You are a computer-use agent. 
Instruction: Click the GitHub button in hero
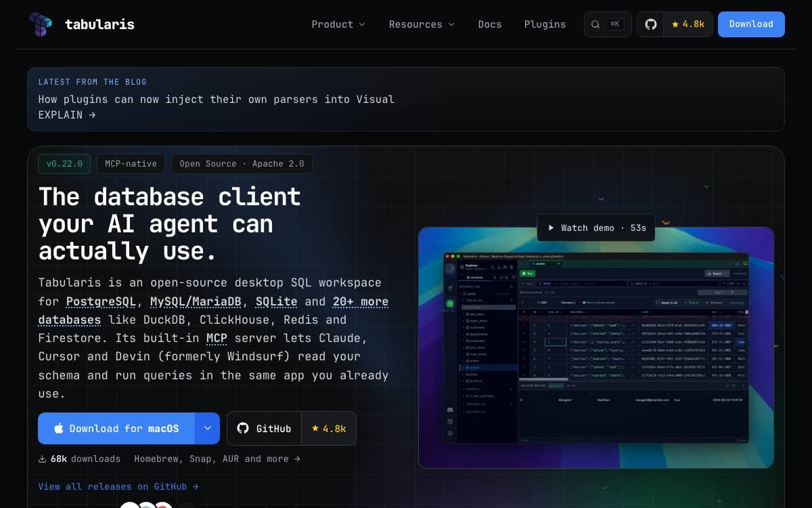(x=264, y=429)
